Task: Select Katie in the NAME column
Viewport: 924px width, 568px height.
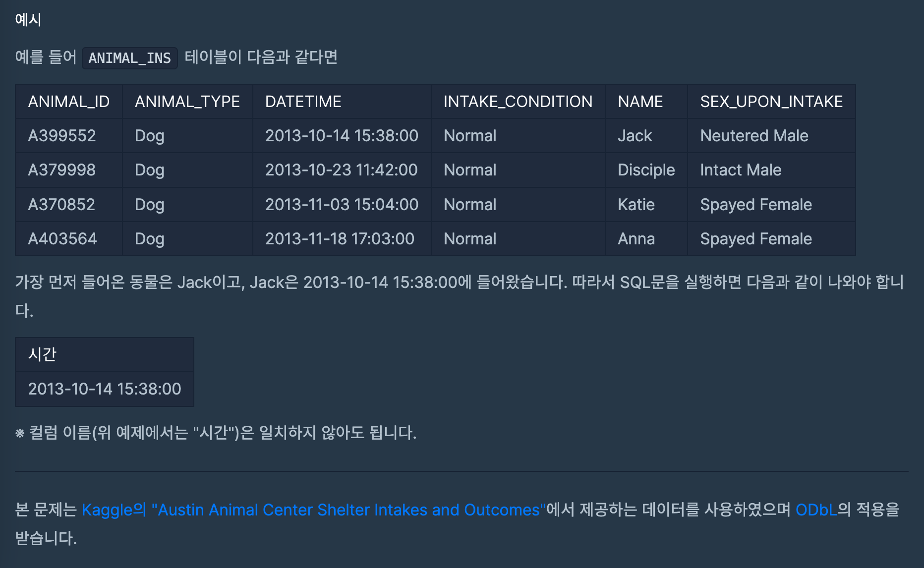Action: coord(636,205)
